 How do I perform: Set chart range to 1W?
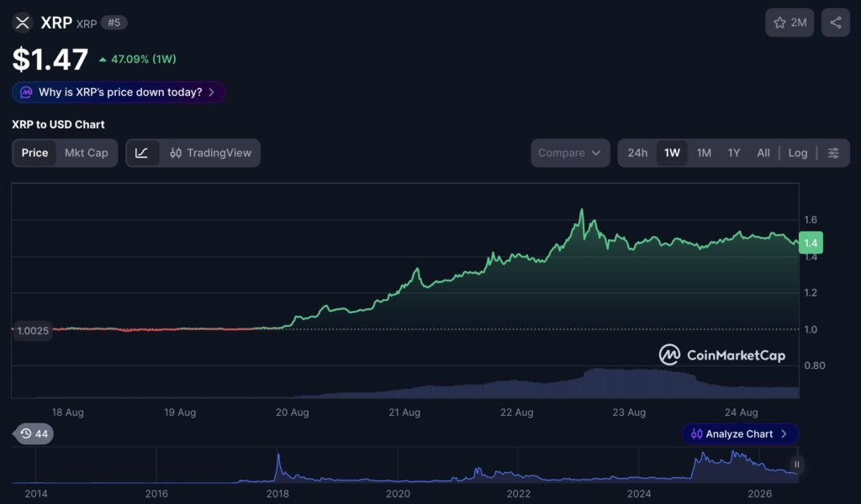[672, 153]
